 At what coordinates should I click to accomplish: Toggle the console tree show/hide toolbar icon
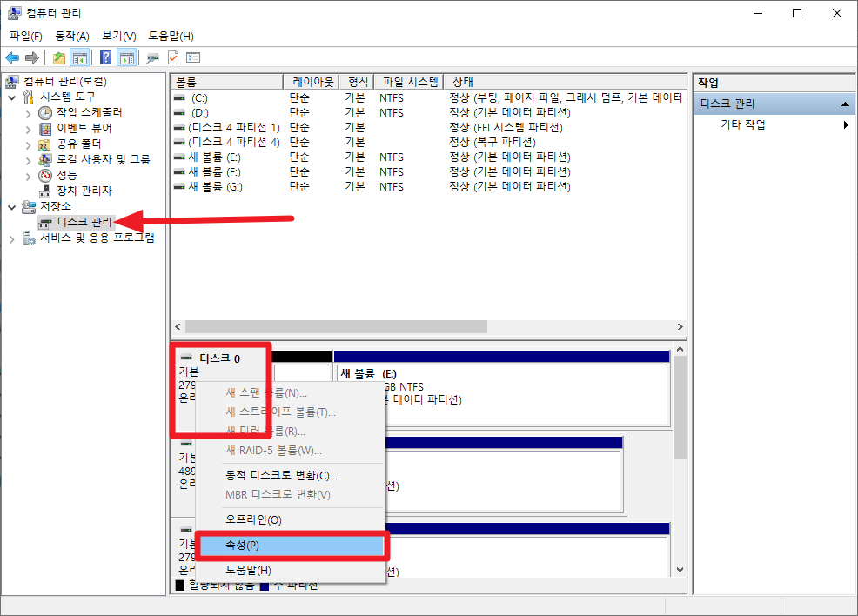[82, 57]
